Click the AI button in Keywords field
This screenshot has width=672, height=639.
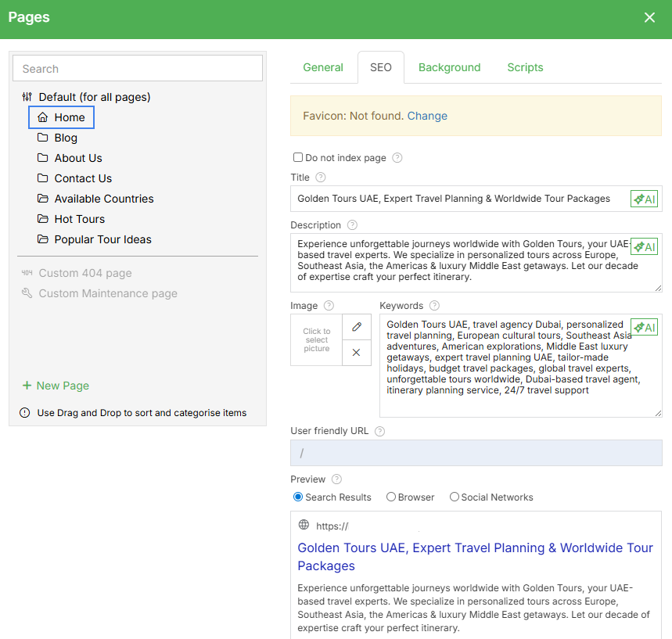point(644,327)
